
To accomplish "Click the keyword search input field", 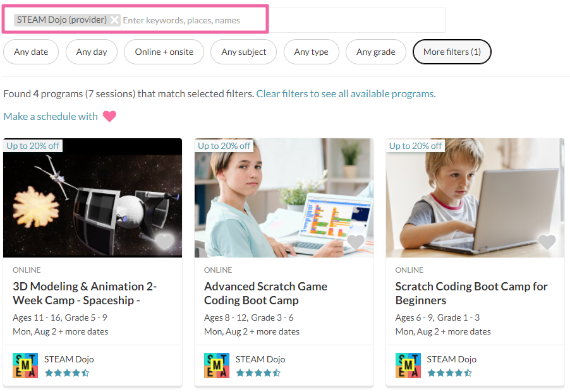I will (x=190, y=20).
